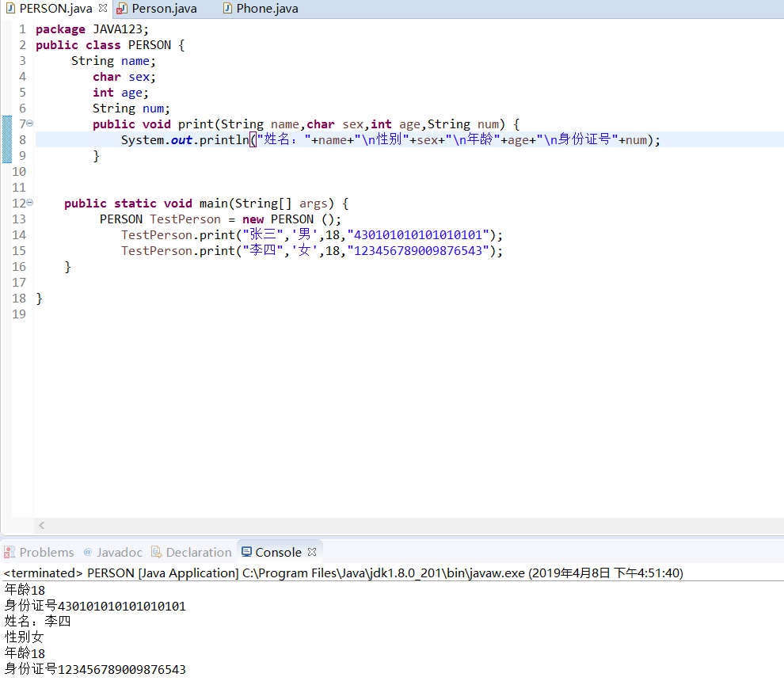The height and width of the screenshot is (681, 784).
Task: Click the editor horizontal scroll left arrow
Action: click(x=41, y=525)
